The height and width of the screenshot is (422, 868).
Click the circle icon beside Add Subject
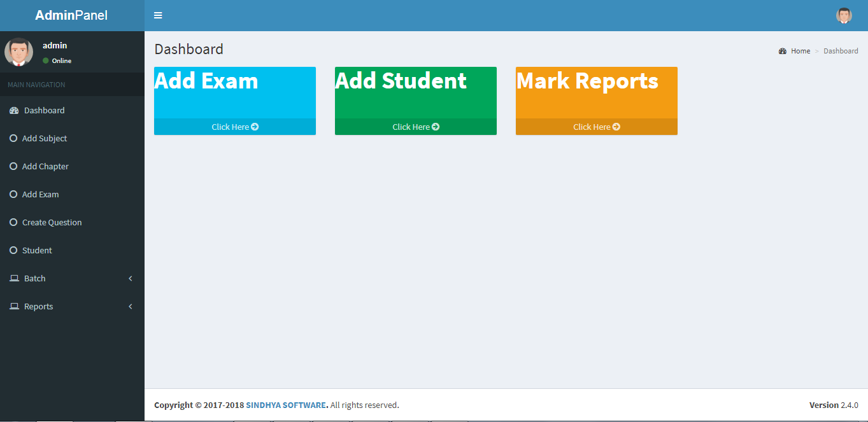click(13, 138)
